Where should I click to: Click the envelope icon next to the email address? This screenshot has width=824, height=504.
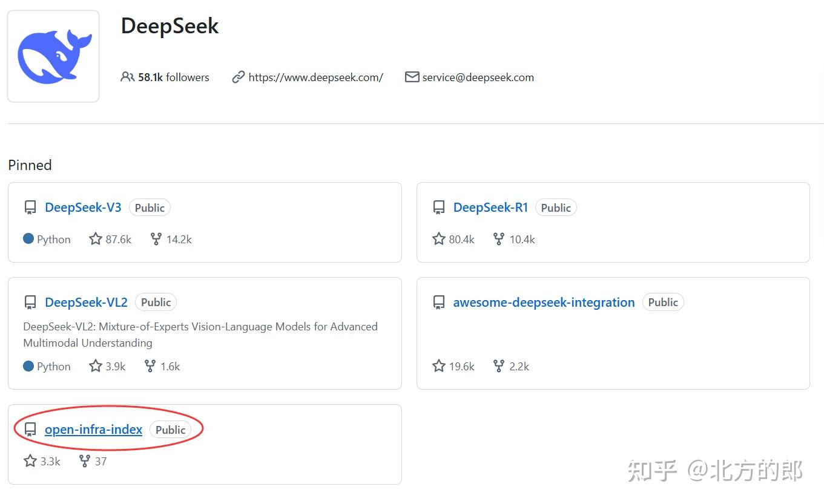[x=412, y=77]
